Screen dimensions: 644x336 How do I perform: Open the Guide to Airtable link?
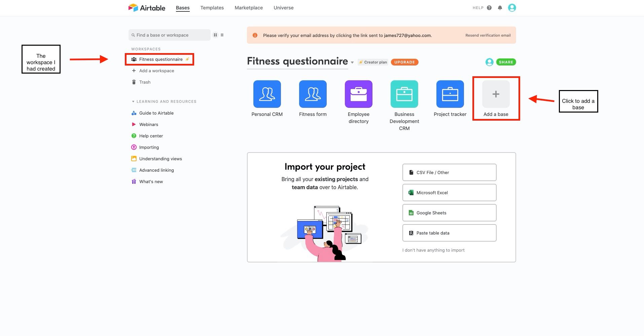pos(156,113)
